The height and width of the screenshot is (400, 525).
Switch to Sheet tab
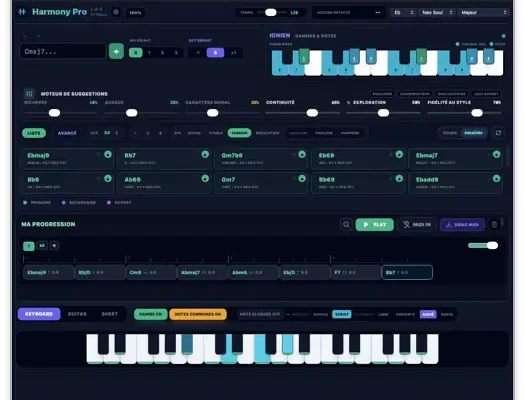[x=109, y=314]
